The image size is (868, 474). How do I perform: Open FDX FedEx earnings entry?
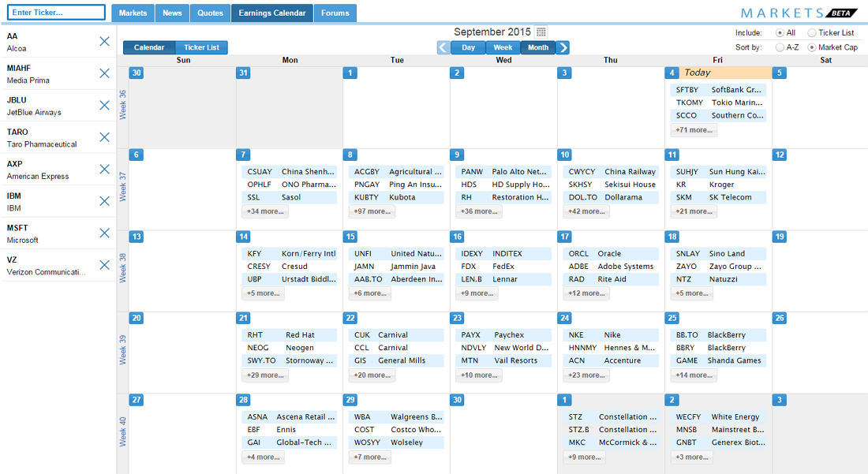503,266
